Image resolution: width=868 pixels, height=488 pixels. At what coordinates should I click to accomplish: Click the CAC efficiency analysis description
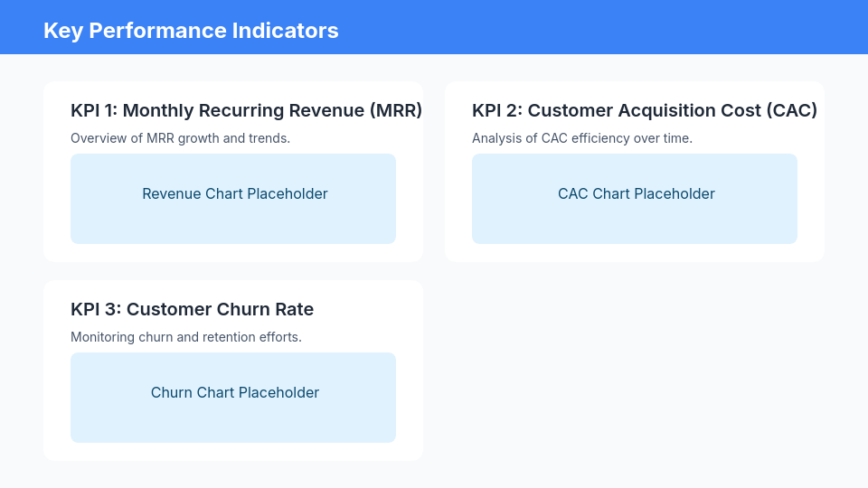pos(581,138)
